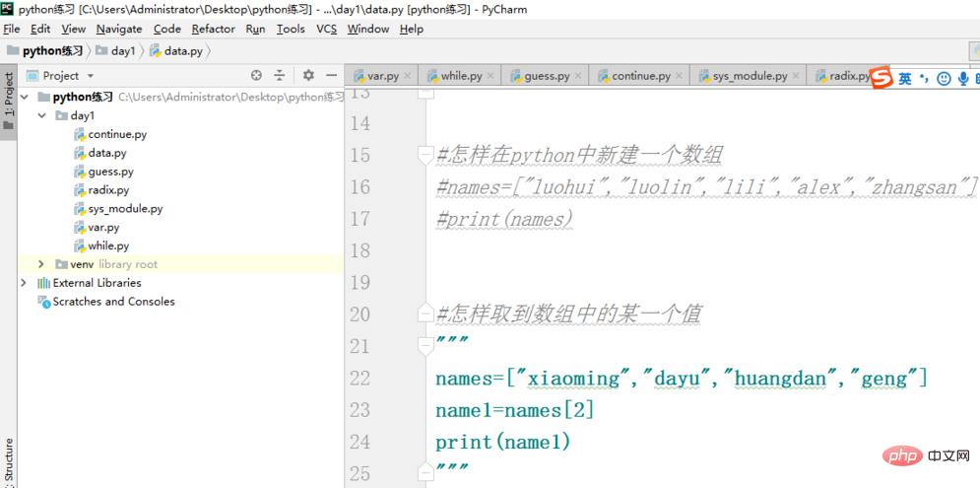Click the External Libraries icon
This screenshot has width=980, height=488.
(43, 283)
